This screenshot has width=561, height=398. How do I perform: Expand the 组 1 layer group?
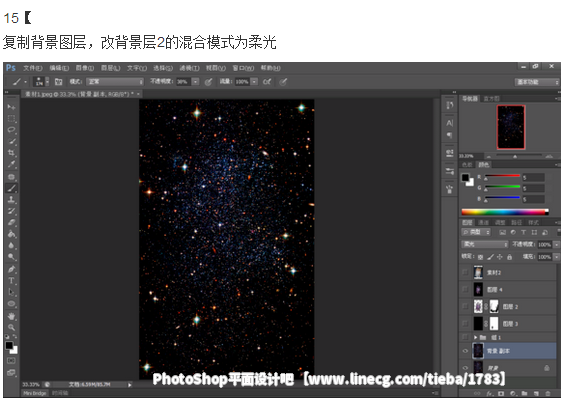(475, 337)
